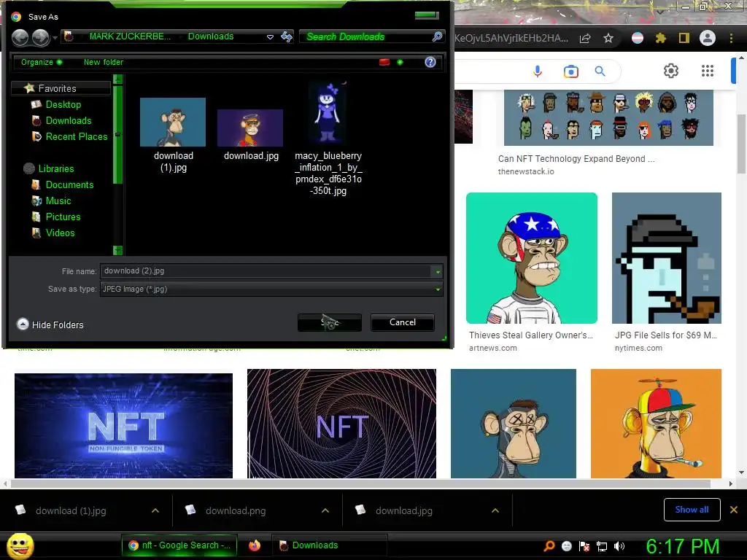
Task: Expand the address bar path dropdown
Action: [270, 36]
